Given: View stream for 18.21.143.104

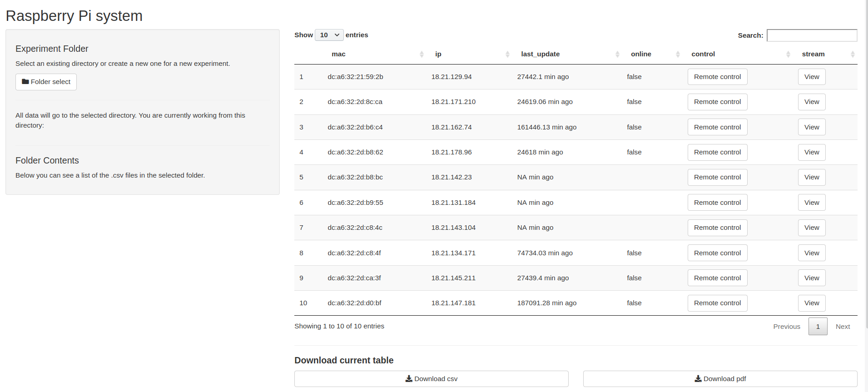Looking at the screenshot, I should click(x=812, y=228).
